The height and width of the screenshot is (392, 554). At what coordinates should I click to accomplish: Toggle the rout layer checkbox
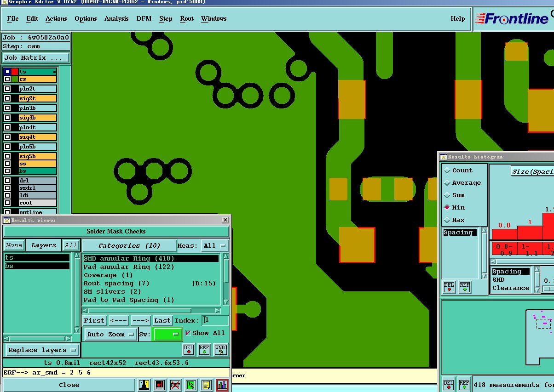point(7,203)
